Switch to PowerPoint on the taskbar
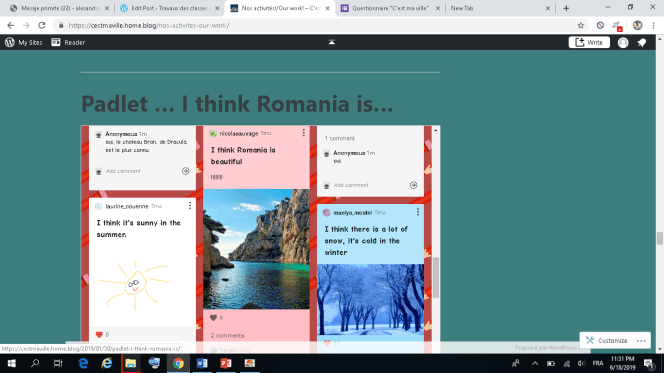Viewport: 664px width, 373px height. click(226, 363)
